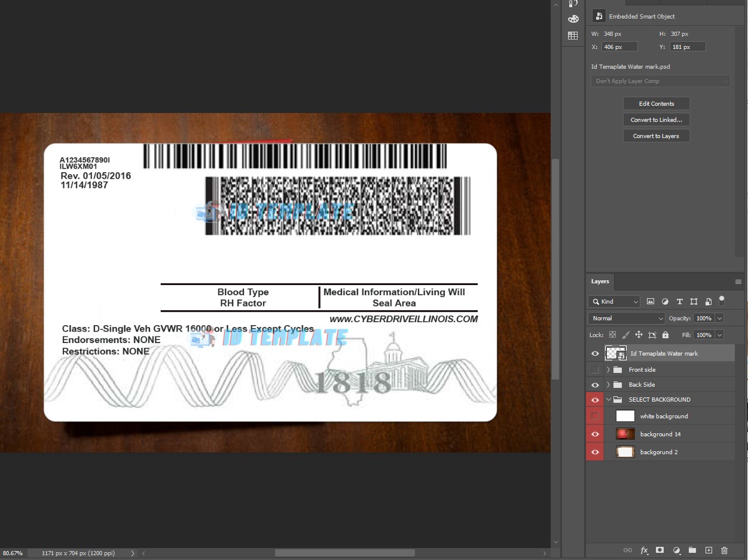Viewport: 748px width, 560px height.
Task: Click the Convert to Layers button
Action: [657, 136]
